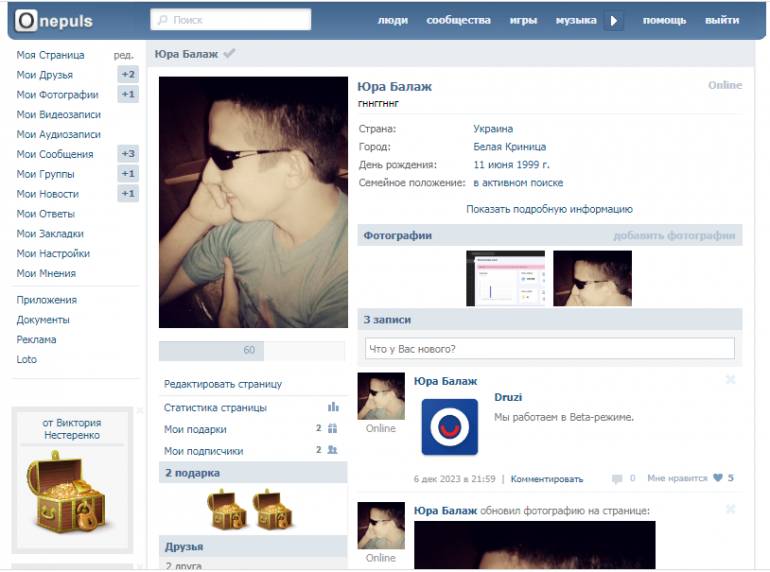The height and width of the screenshot is (572, 770).
Task: Click the search field in the header
Action: 230,20
